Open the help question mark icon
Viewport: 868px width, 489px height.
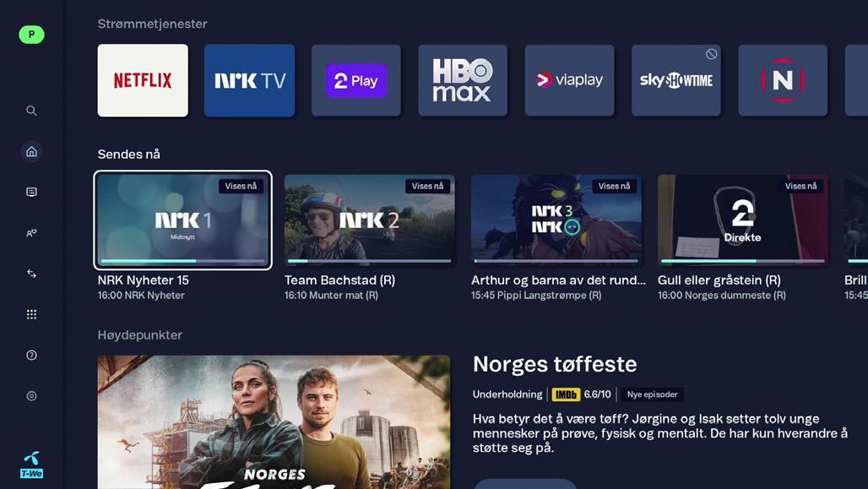31,355
